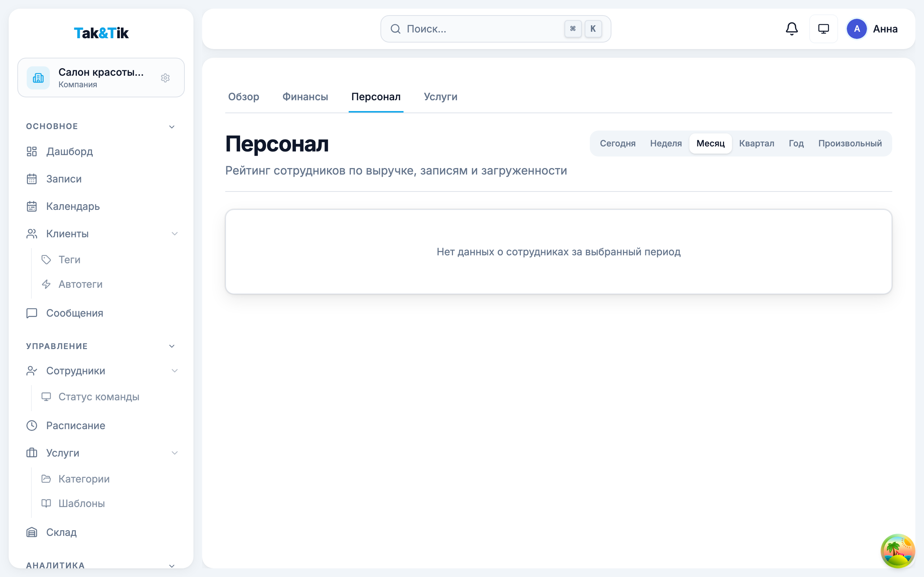The height and width of the screenshot is (577, 924).
Task: Expand the Клиенты menu item
Action: click(175, 234)
